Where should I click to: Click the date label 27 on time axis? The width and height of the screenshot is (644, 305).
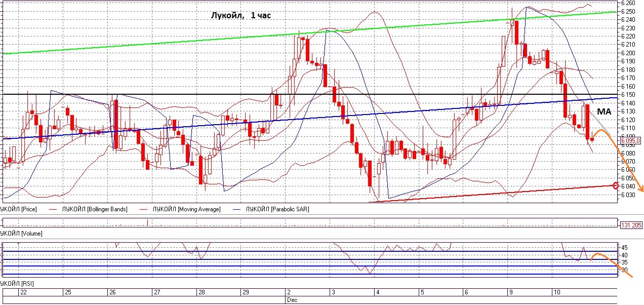(x=157, y=292)
